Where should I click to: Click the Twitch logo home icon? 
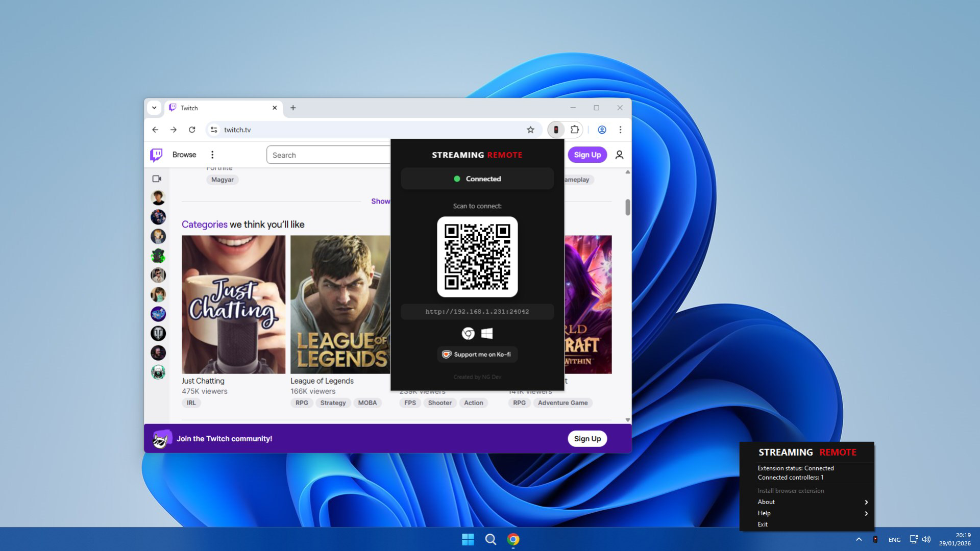[x=156, y=155]
